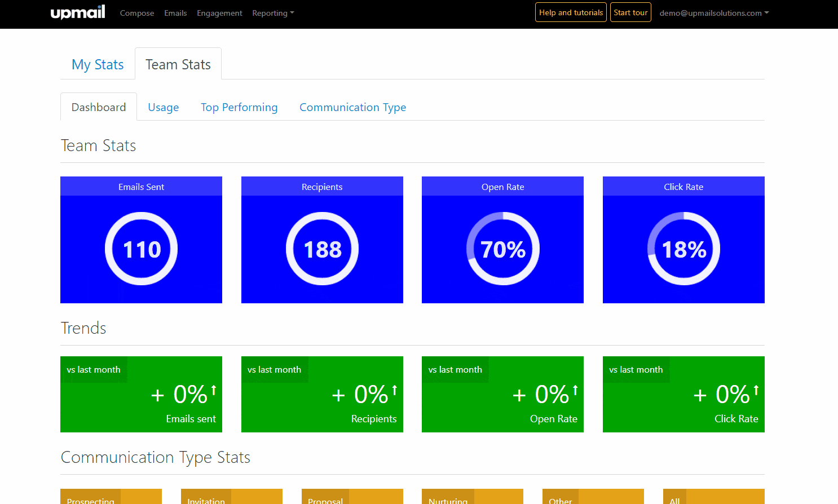Open Engagement in the navigation bar
Viewport: 838px width, 504px height.
[x=219, y=13]
